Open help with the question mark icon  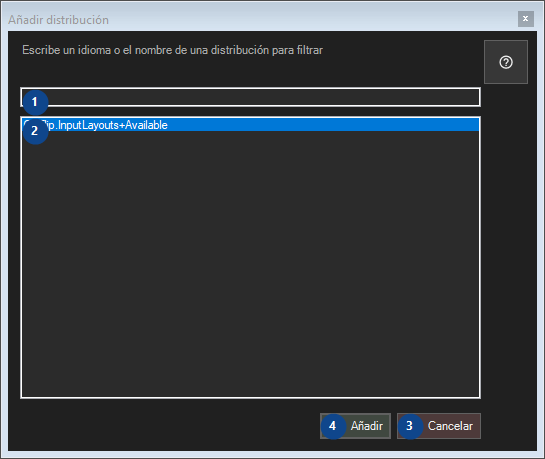click(x=506, y=62)
